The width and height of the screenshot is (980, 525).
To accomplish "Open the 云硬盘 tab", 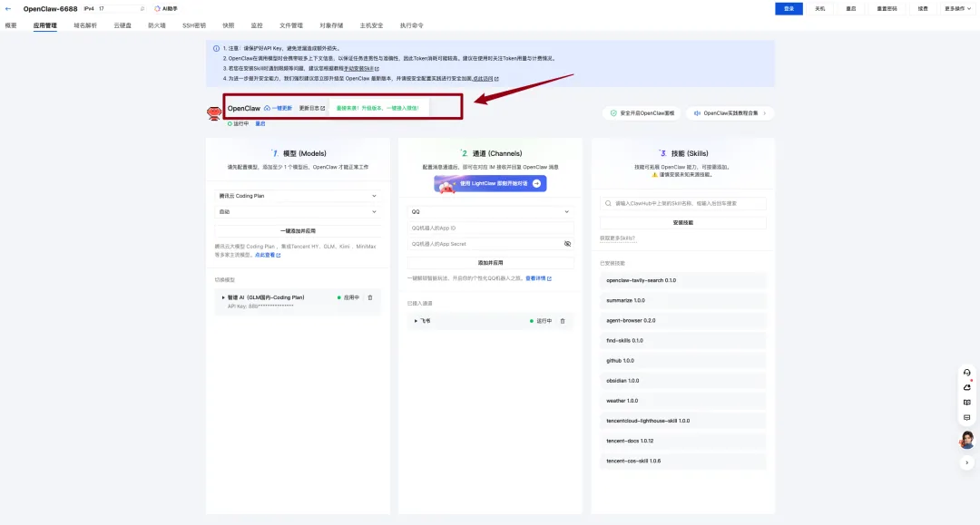I will [122, 25].
